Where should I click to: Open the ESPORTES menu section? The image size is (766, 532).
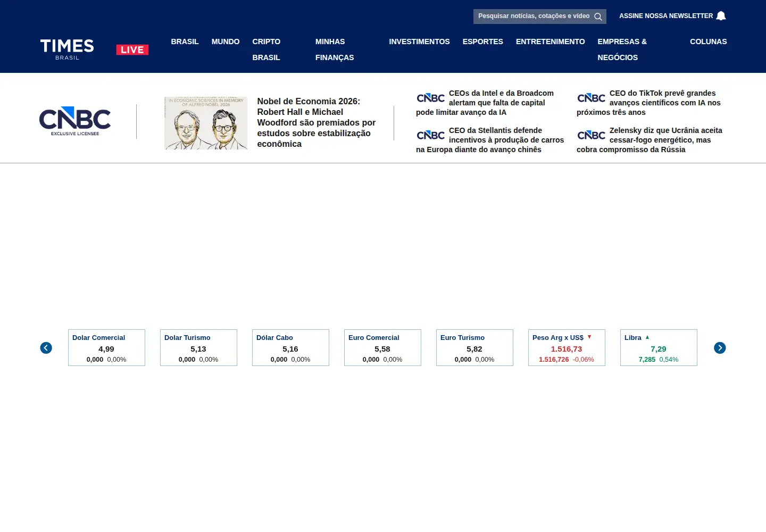[482, 41]
